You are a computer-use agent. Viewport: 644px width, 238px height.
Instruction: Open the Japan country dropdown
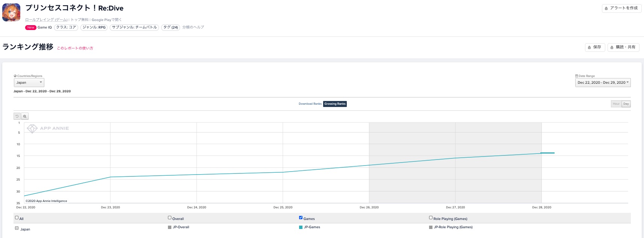click(x=29, y=83)
